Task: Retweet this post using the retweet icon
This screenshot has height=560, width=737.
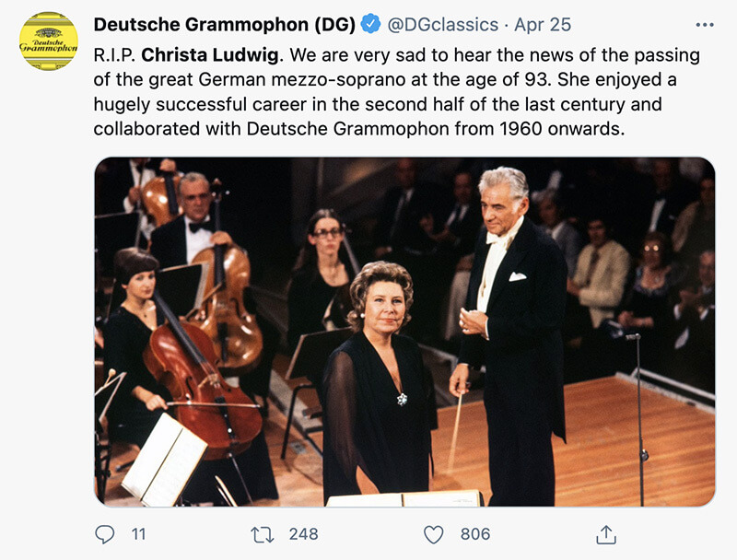Action: point(264,534)
